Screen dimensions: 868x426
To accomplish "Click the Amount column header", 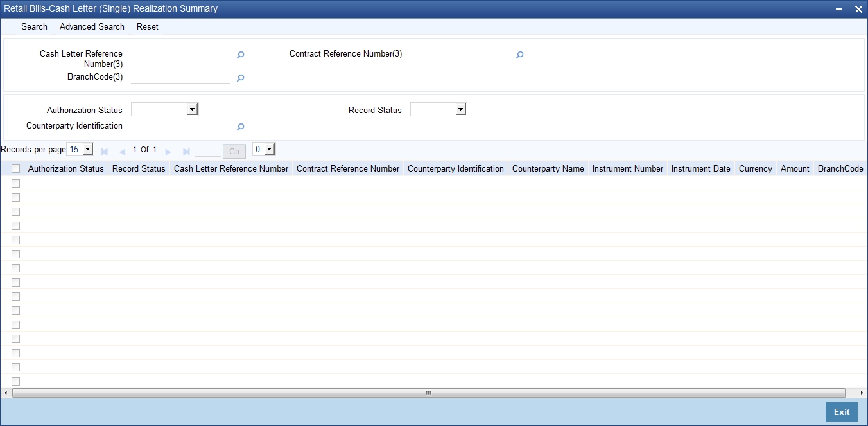I will point(795,169).
